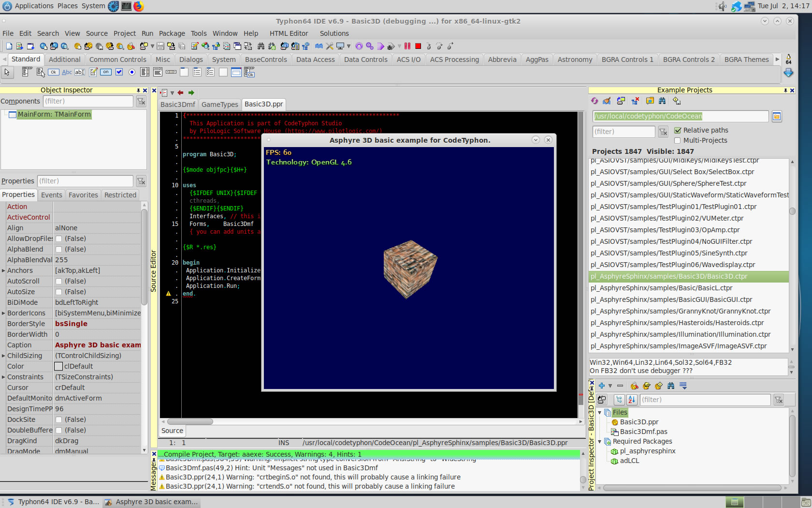This screenshot has height=508, width=812.
Task: Pick the TEdit 'abI' component icon
Action: coord(80,72)
